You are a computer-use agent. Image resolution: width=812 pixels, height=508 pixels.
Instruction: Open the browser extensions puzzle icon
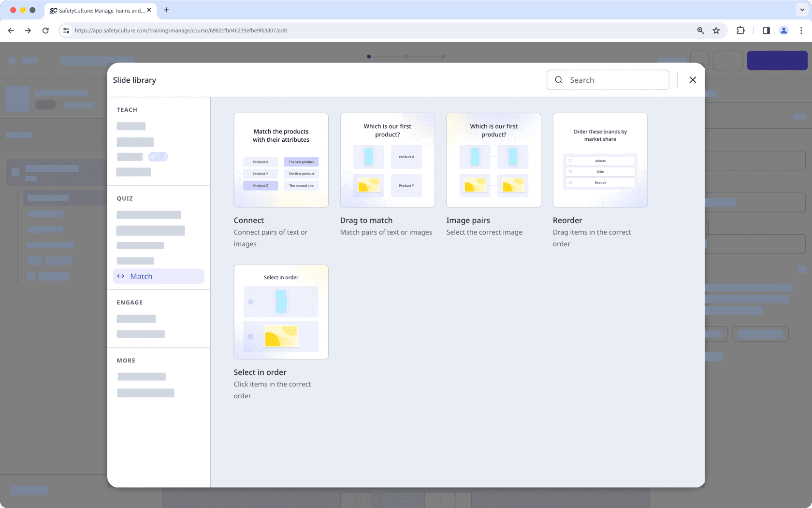740,30
